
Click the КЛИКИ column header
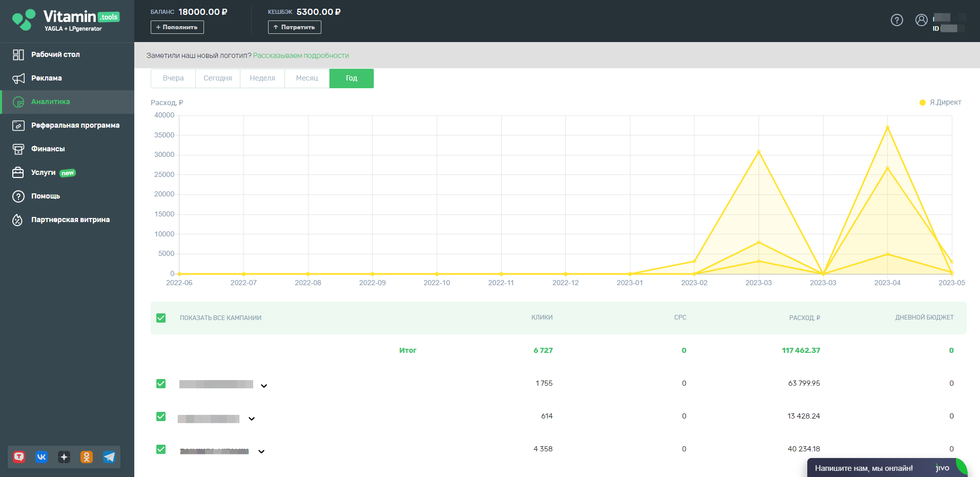tap(542, 317)
